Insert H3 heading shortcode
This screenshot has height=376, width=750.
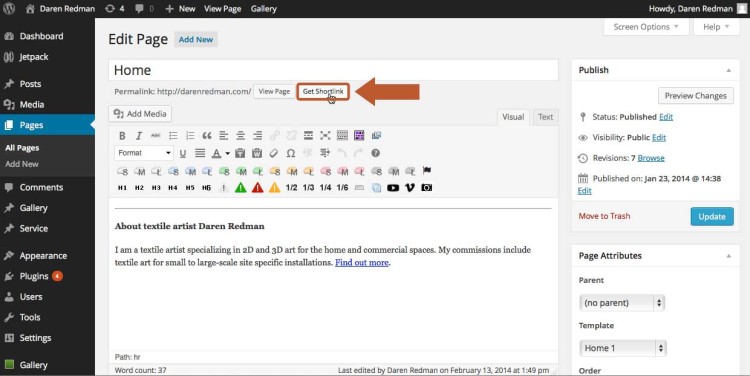pyautogui.click(x=156, y=188)
